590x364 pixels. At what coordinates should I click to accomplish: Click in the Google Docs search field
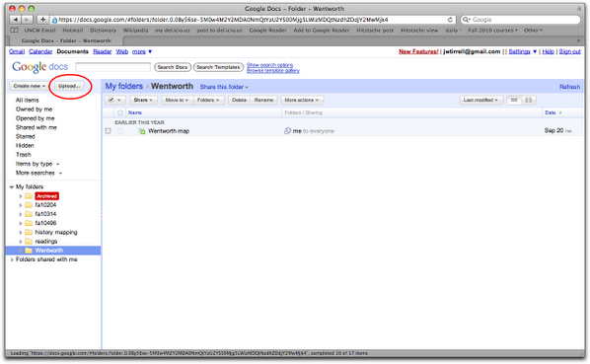coord(112,67)
